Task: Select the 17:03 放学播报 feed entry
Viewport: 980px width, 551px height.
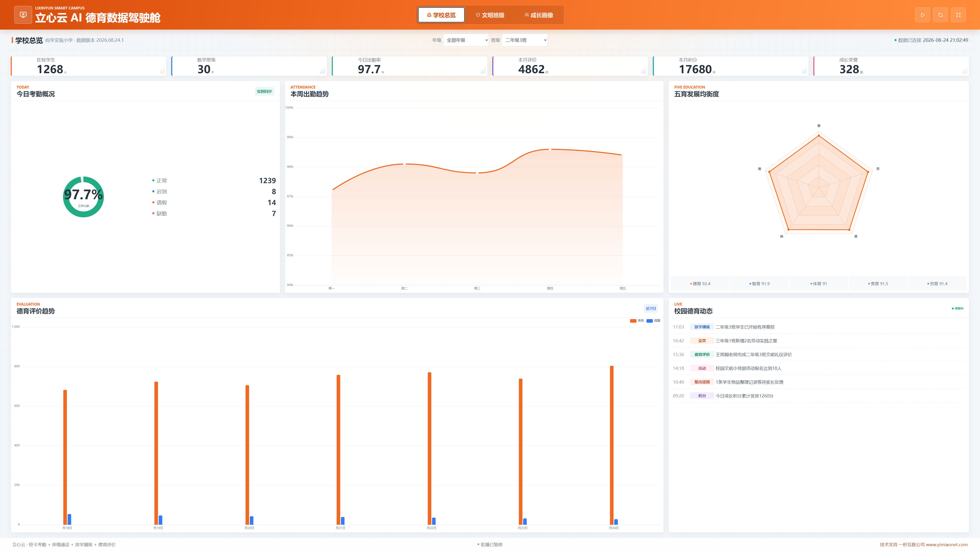Action: coord(818,327)
